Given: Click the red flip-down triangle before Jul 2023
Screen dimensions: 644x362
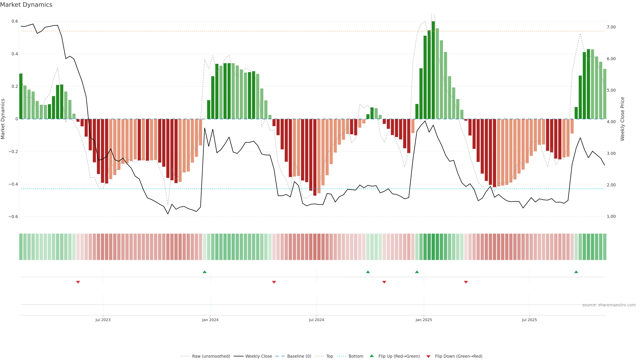Looking at the screenshot, I should click(x=78, y=282).
